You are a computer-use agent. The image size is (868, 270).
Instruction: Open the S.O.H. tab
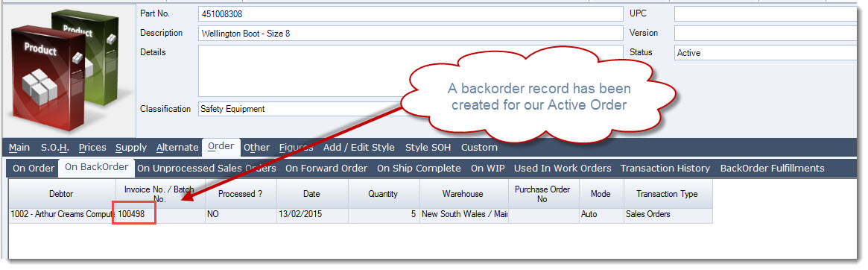55,148
